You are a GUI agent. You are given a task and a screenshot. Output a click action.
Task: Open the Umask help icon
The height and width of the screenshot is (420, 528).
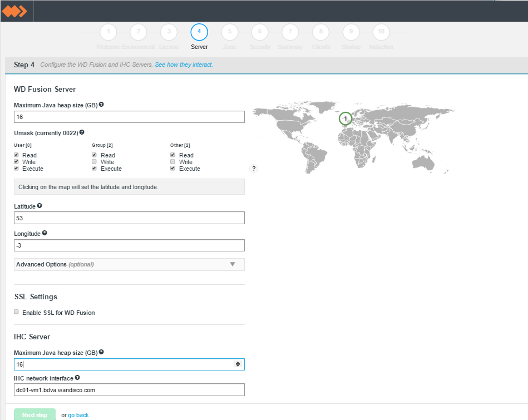coord(82,132)
